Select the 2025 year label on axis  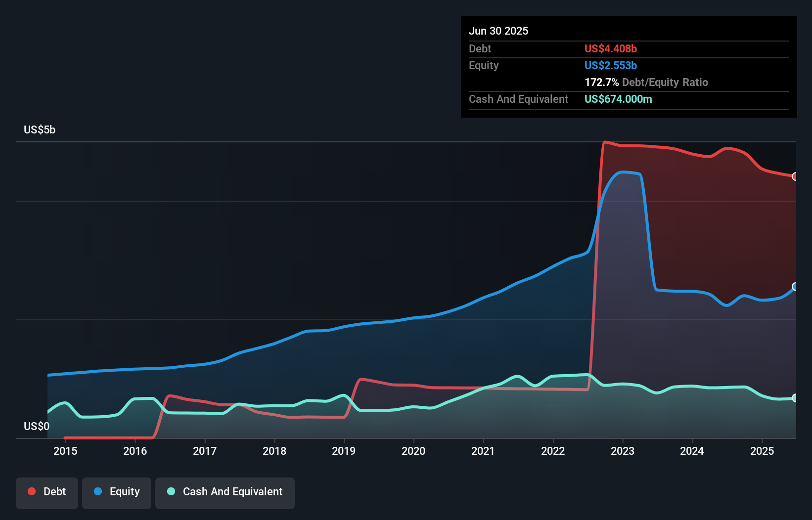tap(762, 451)
